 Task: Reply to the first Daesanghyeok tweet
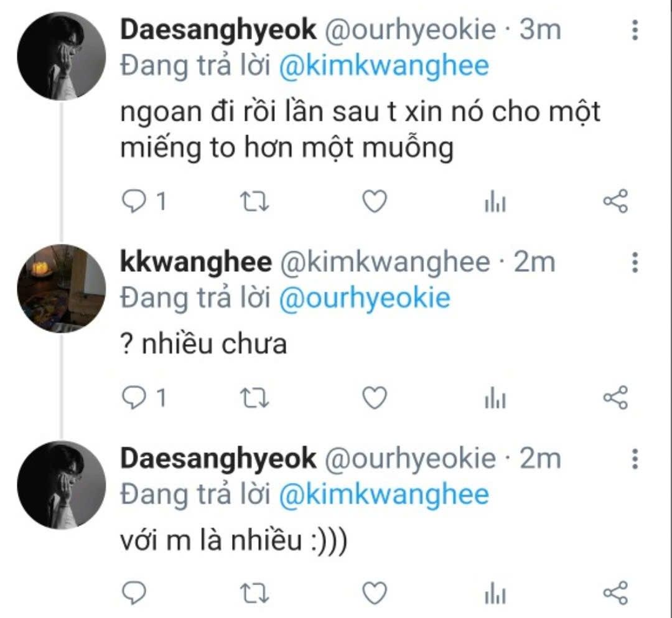(x=132, y=202)
